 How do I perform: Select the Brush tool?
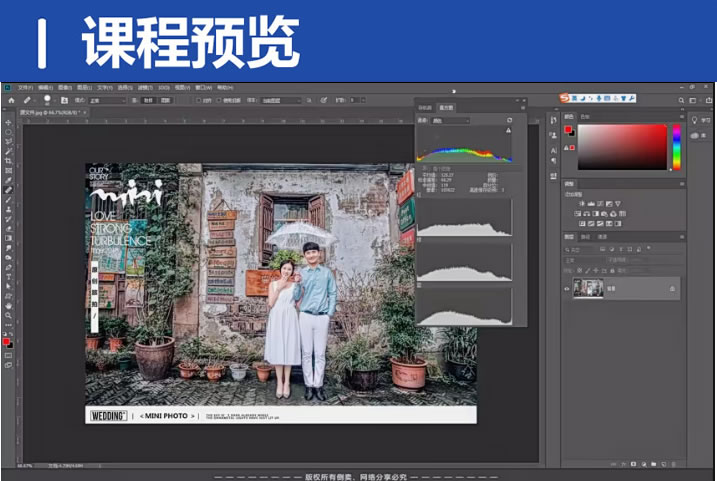pos(8,200)
